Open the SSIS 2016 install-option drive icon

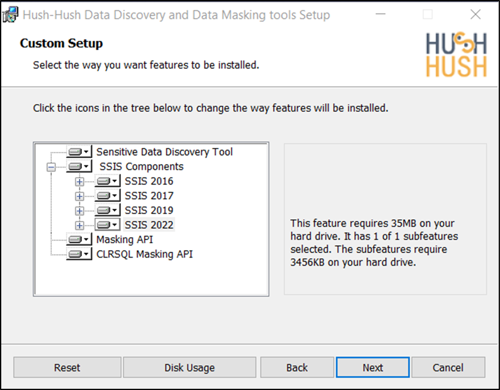(107, 181)
